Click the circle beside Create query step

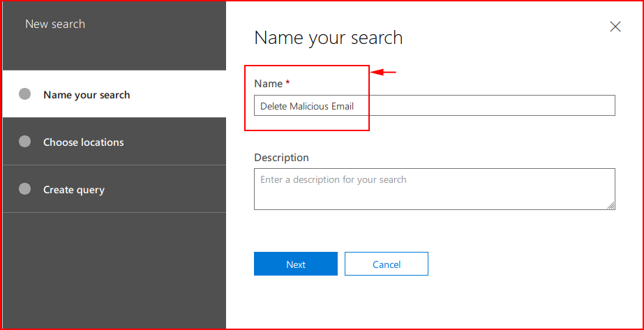pyautogui.click(x=24, y=189)
